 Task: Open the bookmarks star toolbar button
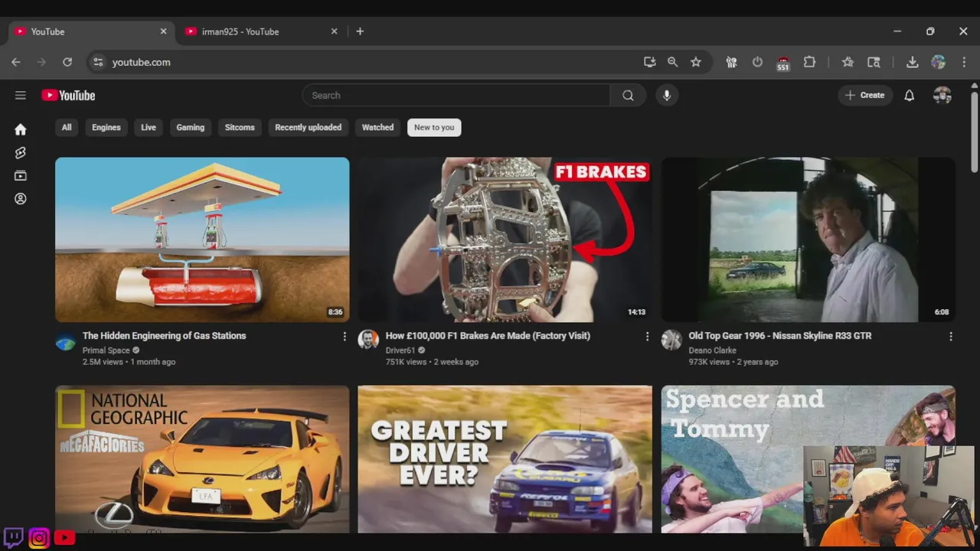click(848, 62)
